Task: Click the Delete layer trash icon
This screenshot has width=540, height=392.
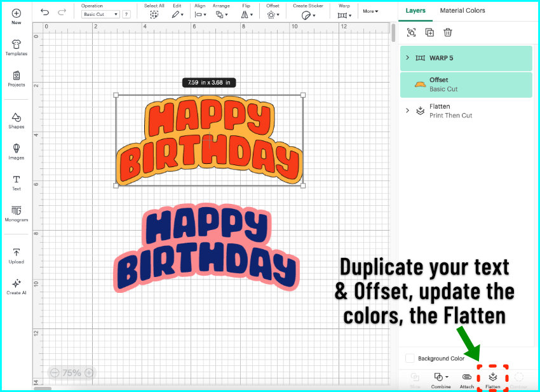Action: 448,32
